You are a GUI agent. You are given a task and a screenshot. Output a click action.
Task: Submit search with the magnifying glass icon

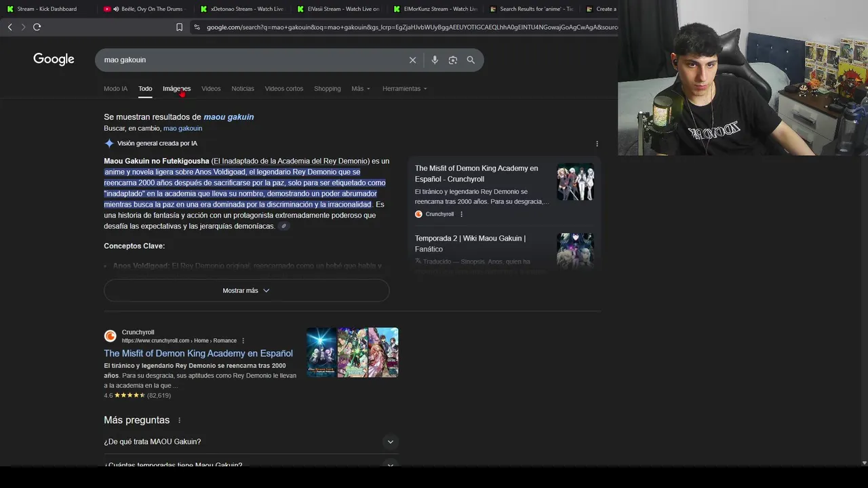pyautogui.click(x=471, y=60)
